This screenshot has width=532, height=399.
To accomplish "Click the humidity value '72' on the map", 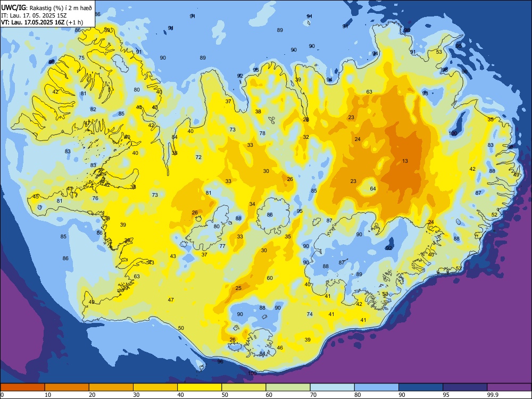I will pyautogui.click(x=198, y=157).
